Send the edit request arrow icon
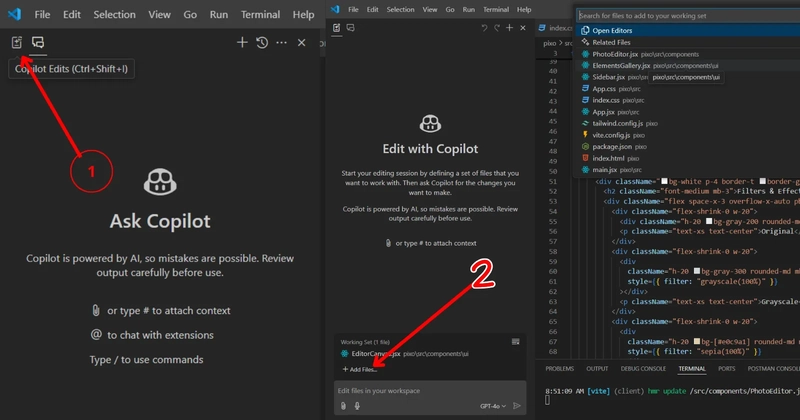 pyautogui.click(x=517, y=406)
